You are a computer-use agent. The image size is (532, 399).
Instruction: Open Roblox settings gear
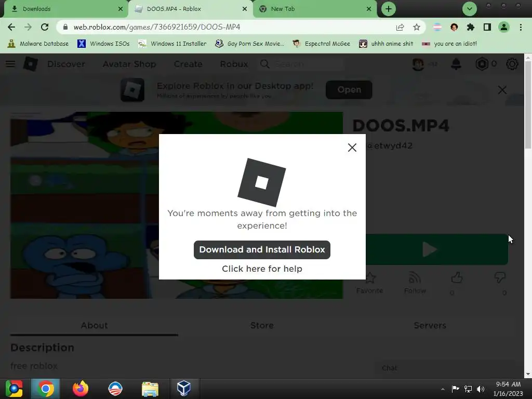[x=512, y=64]
